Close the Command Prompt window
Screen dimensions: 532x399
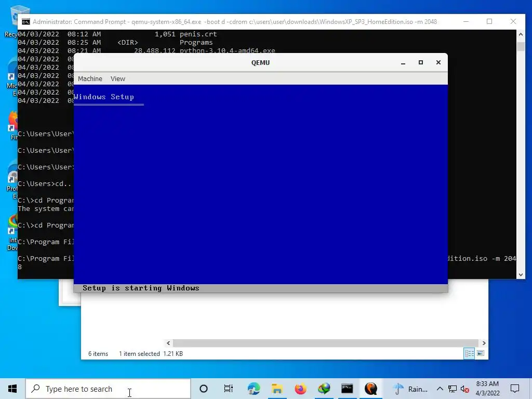click(x=513, y=21)
